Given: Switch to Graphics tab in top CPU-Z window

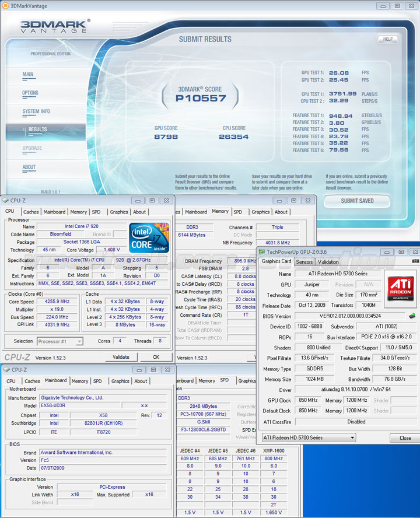Looking at the screenshot, I should click(x=119, y=212).
